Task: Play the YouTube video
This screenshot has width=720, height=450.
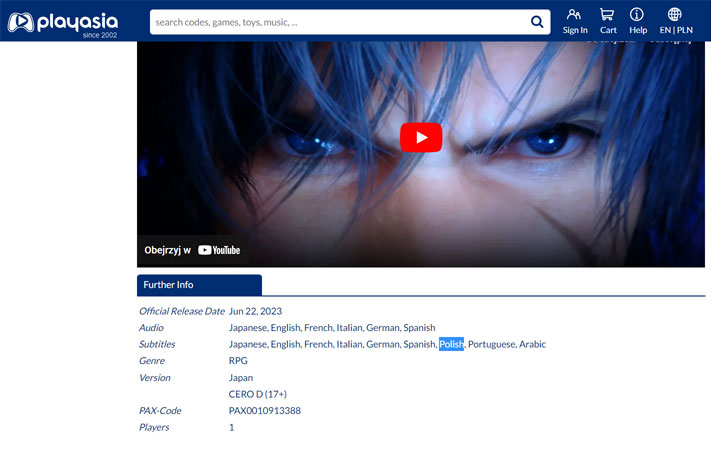Action: (x=421, y=137)
